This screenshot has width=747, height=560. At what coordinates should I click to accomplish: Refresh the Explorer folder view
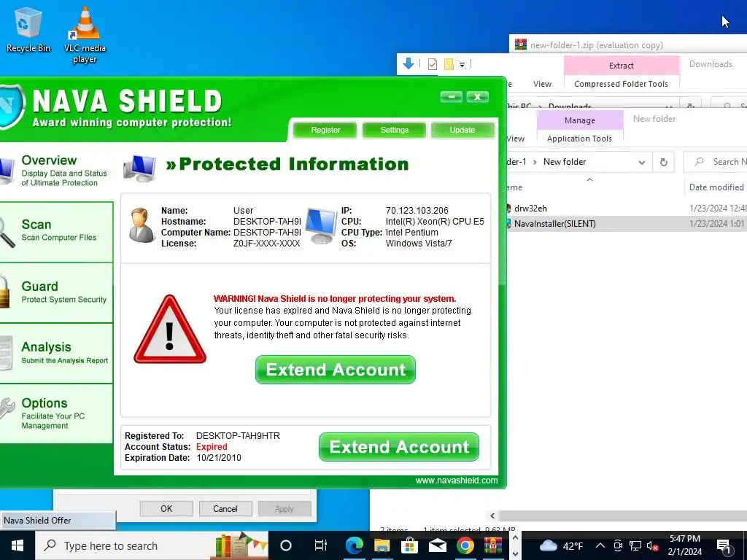coord(664,162)
